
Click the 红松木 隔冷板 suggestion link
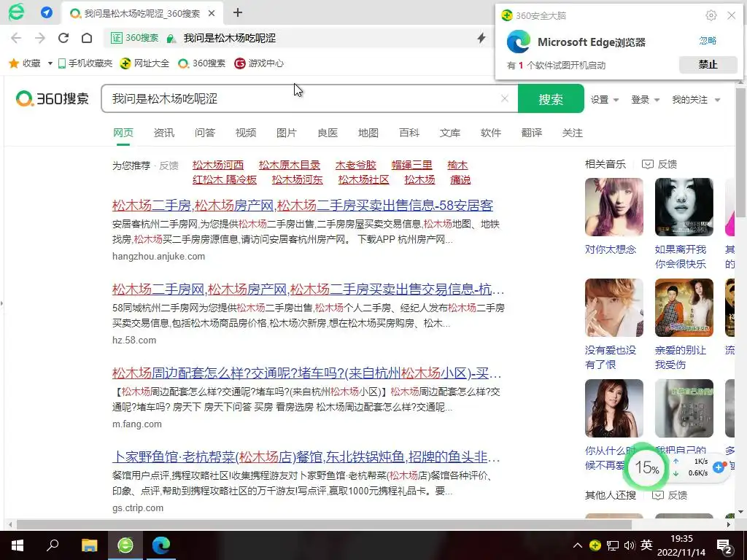225,179
